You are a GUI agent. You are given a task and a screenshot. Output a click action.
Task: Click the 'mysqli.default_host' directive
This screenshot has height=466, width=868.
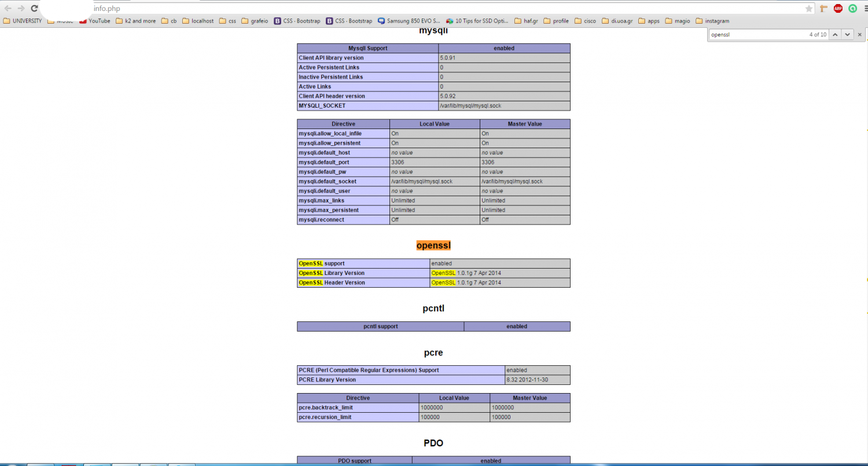[x=343, y=153]
